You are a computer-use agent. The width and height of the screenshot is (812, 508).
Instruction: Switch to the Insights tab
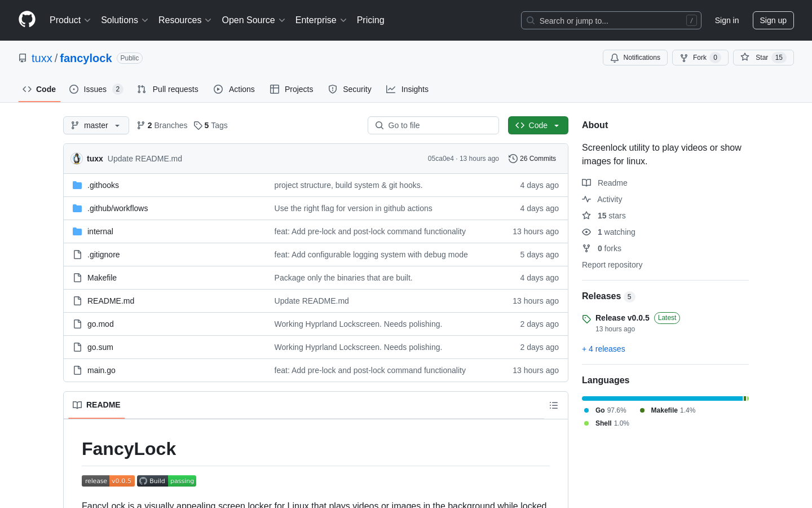tap(407, 89)
